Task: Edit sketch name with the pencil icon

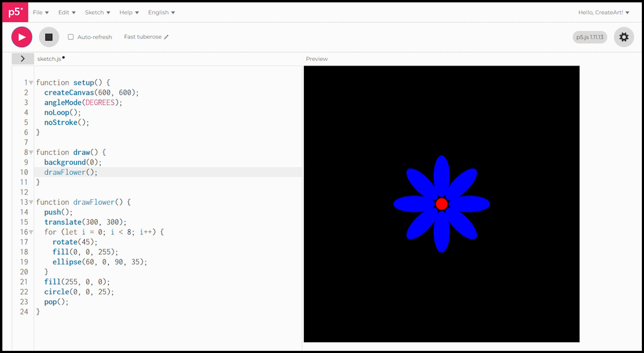Action: (x=166, y=37)
